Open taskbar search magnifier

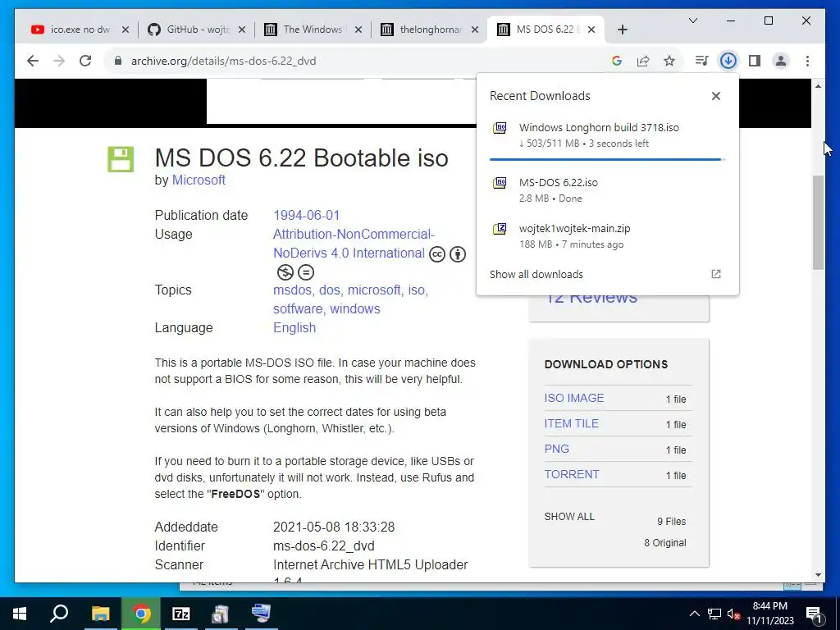(x=59, y=614)
